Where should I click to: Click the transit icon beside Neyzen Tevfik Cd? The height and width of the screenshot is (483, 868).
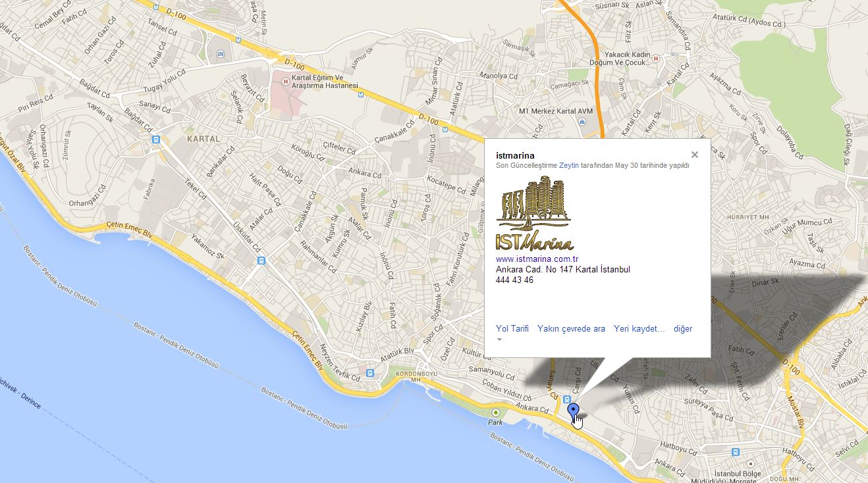[370, 374]
